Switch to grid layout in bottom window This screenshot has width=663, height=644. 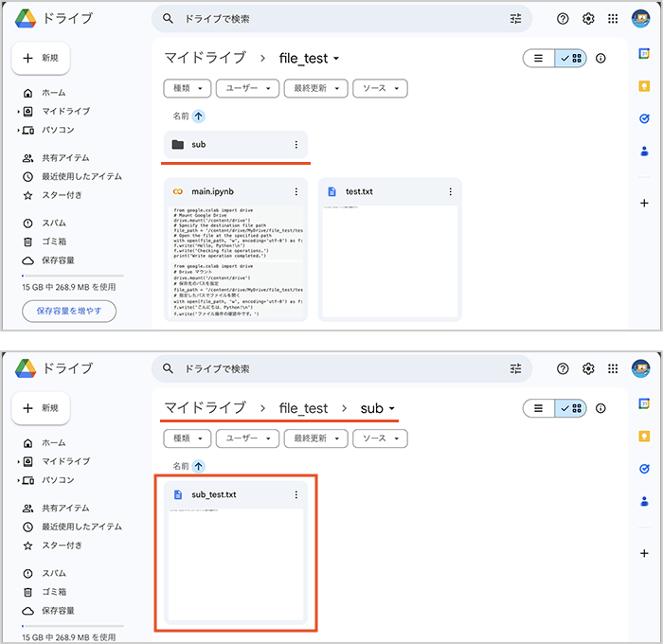point(570,408)
